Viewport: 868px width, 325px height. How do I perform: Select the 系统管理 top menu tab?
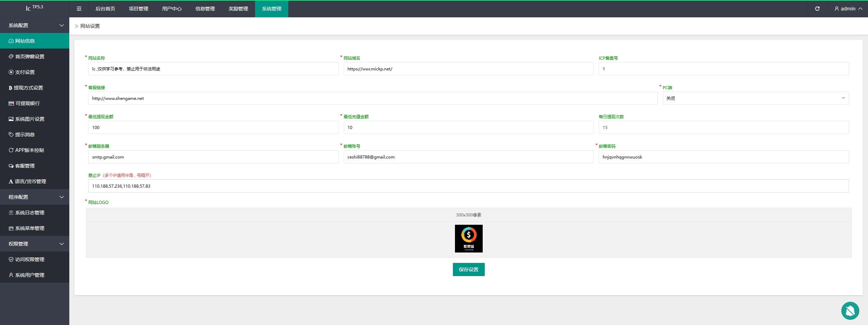coord(272,9)
